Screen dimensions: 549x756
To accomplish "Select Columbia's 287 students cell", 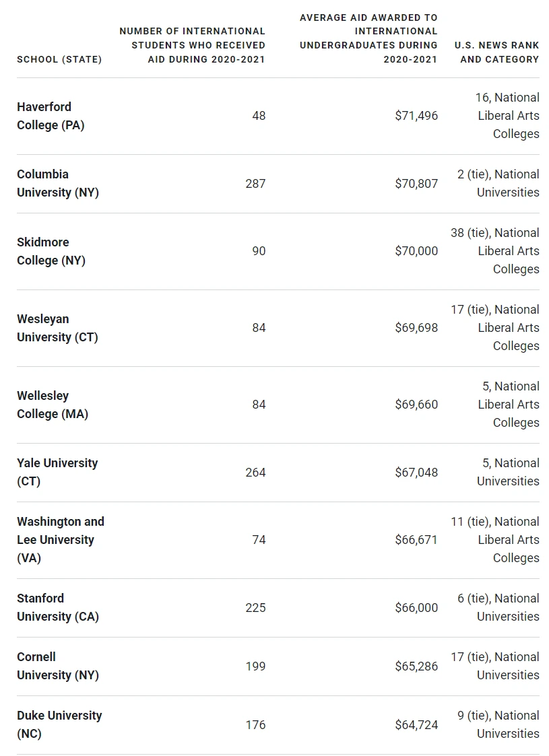I will [255, 184].
